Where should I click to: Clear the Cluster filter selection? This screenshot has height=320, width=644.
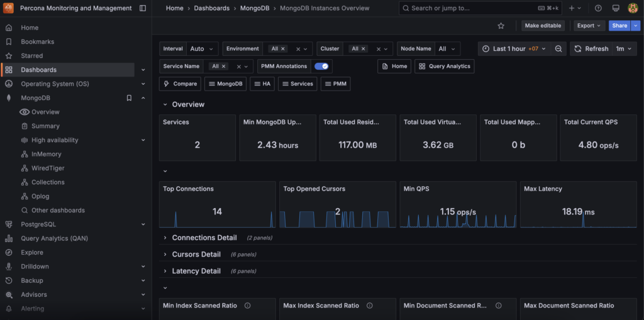tap(378, 49)
